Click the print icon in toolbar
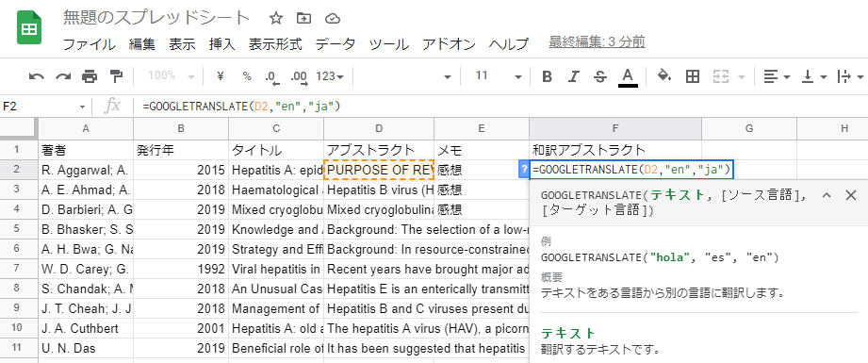This screenshot has height=363, width=868. pos(90,76)
